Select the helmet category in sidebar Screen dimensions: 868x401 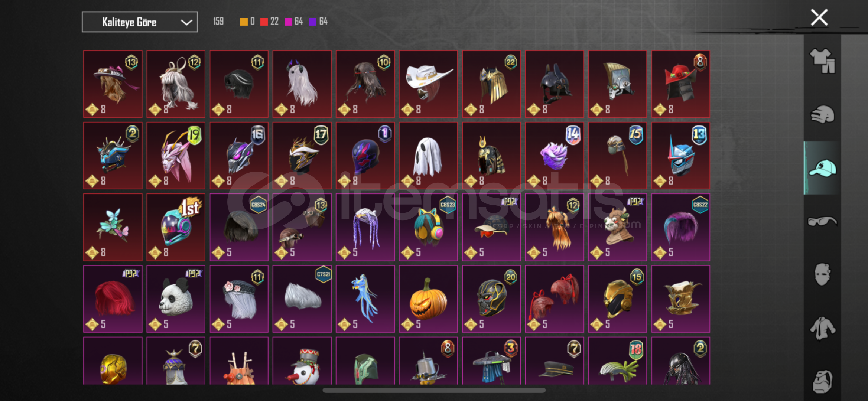point(822,114)
